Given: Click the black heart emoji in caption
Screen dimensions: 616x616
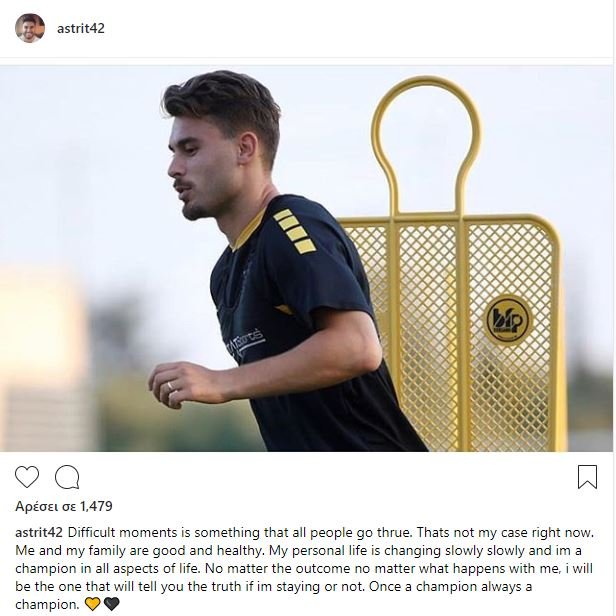Looking at the screenshot, I should pos(112,604).
